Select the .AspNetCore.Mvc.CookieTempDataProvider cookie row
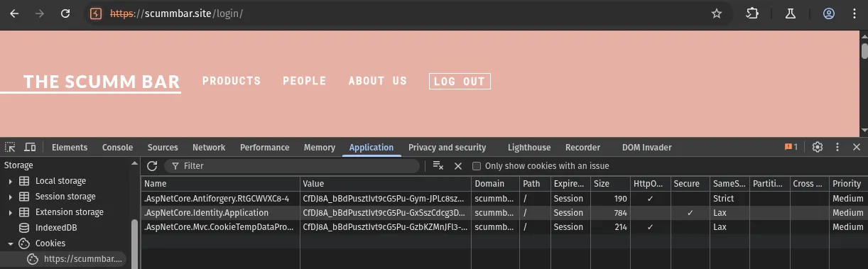The width and height of the screenshot is (868, 269). pyautogui.click(x=504, y=227)
